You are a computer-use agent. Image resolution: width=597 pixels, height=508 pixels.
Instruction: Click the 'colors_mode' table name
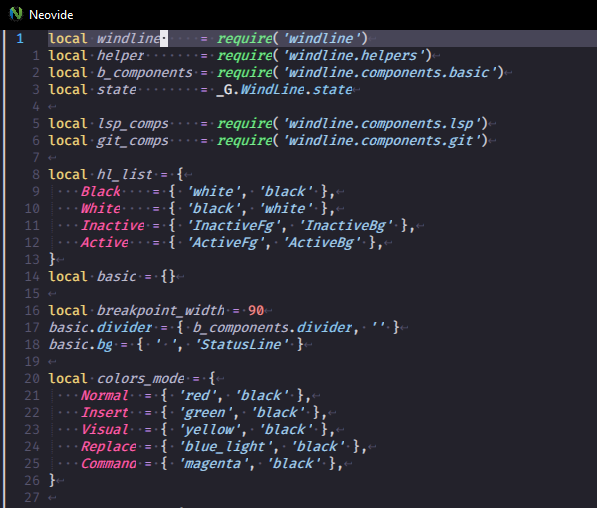[x=140, y=379]
